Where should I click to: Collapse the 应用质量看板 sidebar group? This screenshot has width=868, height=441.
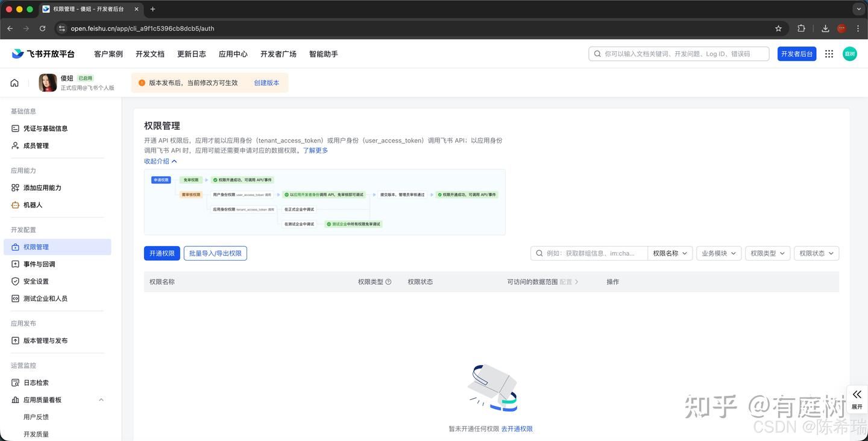[x=101, y=400]
